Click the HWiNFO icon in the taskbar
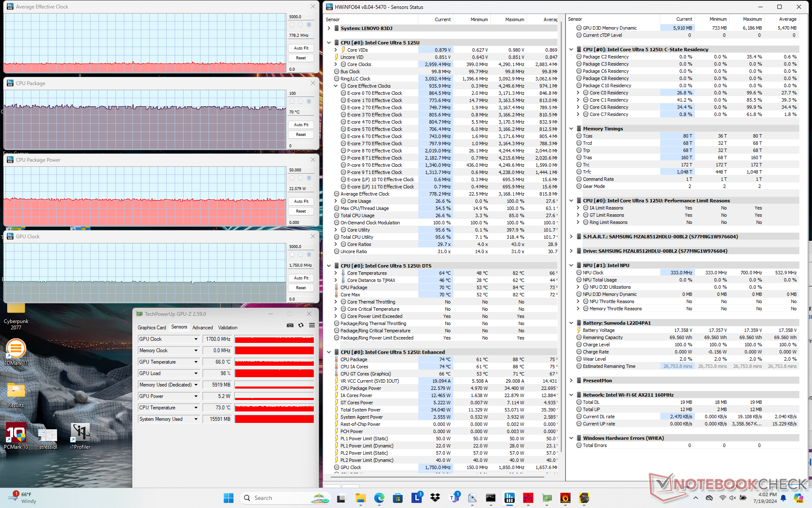The height and width of the screenshot is (508, 812). [x=509, y=498]
